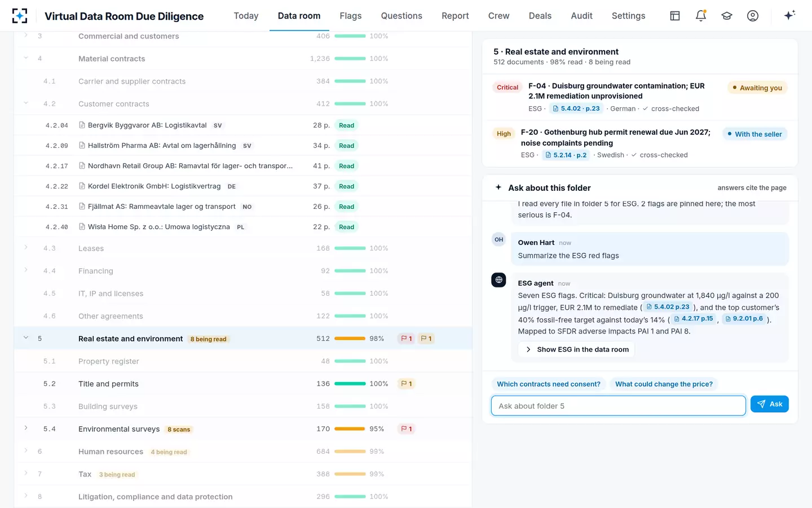Open citation 4.2.17 p.15 in ESG agent reply
The width and height of the screenshot is (812, 508).
coord(694,319)
